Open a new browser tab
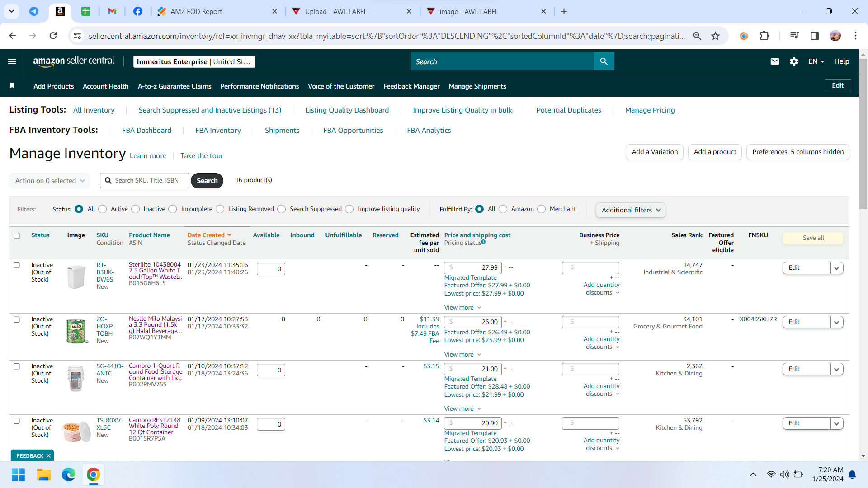The image size is (868, 488). (564, 11)
